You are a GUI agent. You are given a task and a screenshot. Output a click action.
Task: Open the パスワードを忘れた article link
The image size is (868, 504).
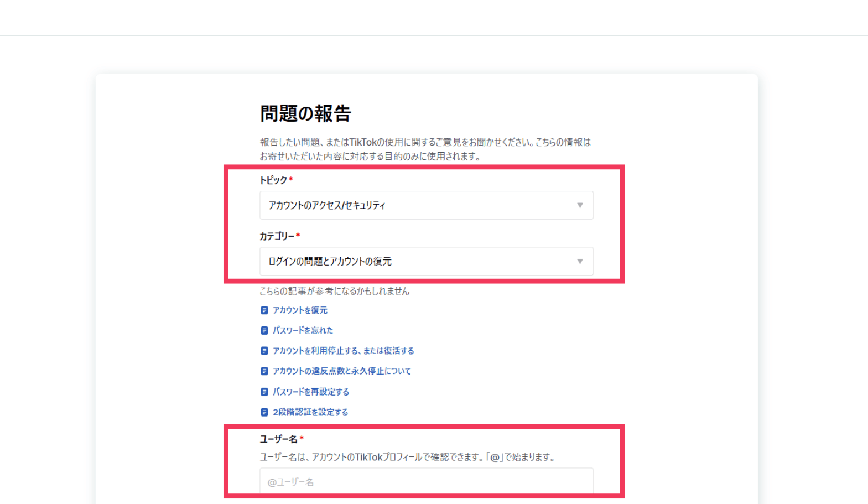(x=303, y=331)
